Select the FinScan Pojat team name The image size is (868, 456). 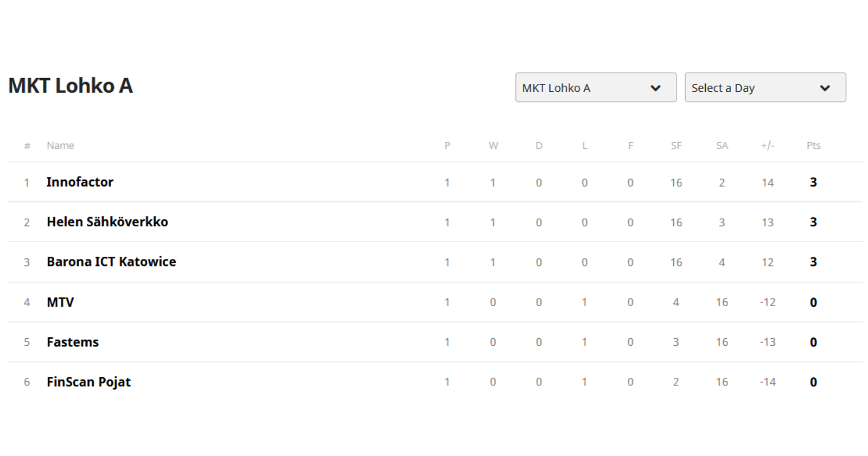coord(88,382)
